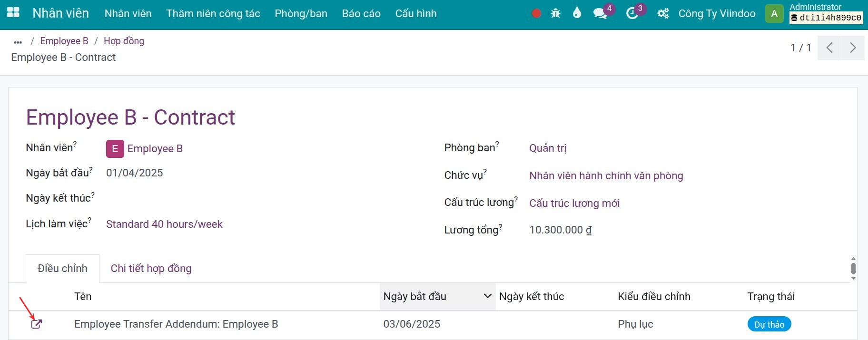
Task: Click the Nhân viên app title
Action: [60, 13]
